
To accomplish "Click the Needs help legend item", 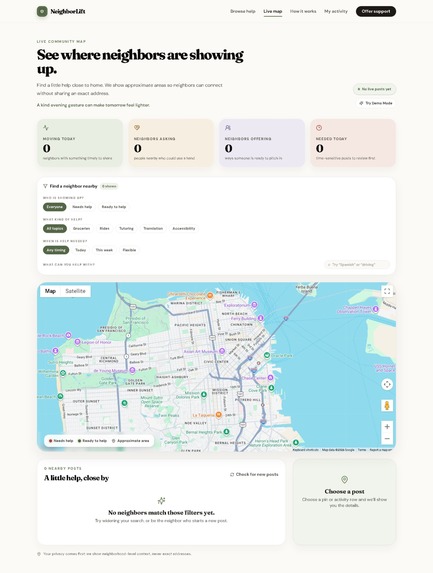I will [61, 441].
